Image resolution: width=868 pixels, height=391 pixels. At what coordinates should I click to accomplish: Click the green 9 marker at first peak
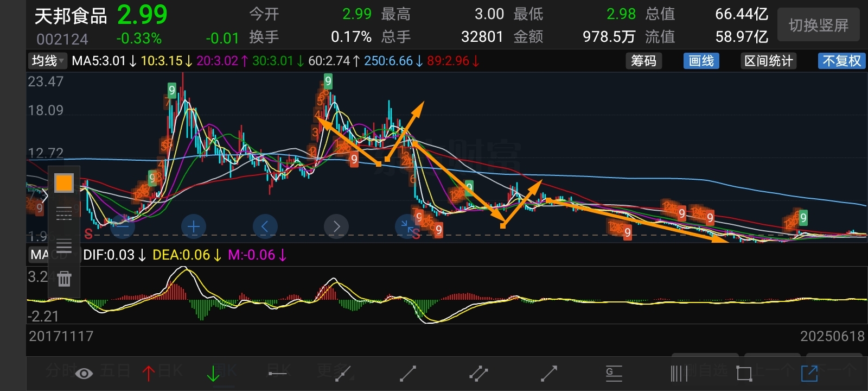tap(172, 90)
